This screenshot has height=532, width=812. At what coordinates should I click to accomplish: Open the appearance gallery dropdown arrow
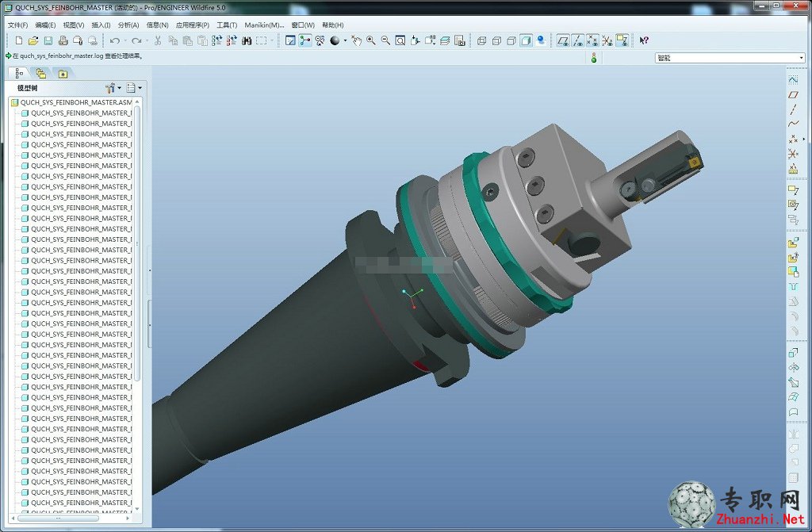345,40
